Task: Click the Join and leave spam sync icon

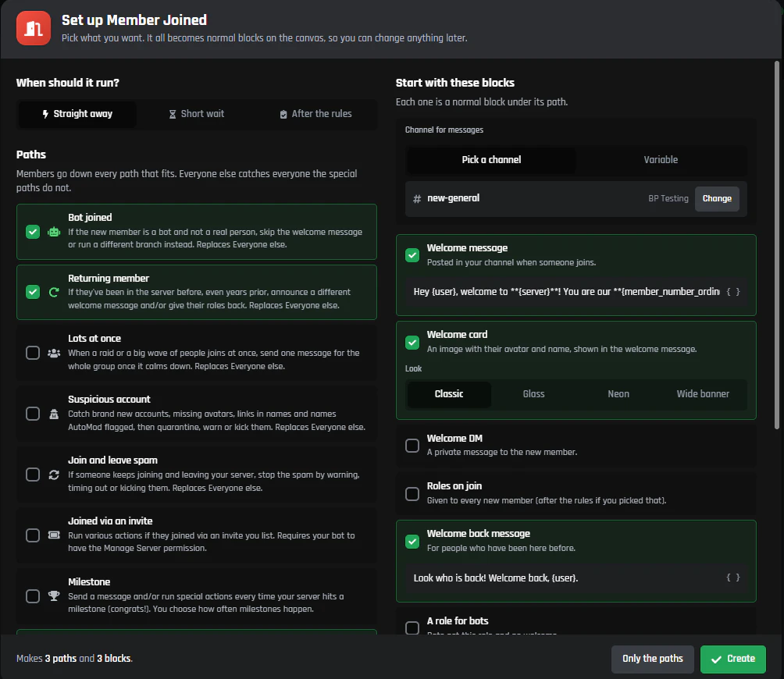Action: [x=54, y=475]
